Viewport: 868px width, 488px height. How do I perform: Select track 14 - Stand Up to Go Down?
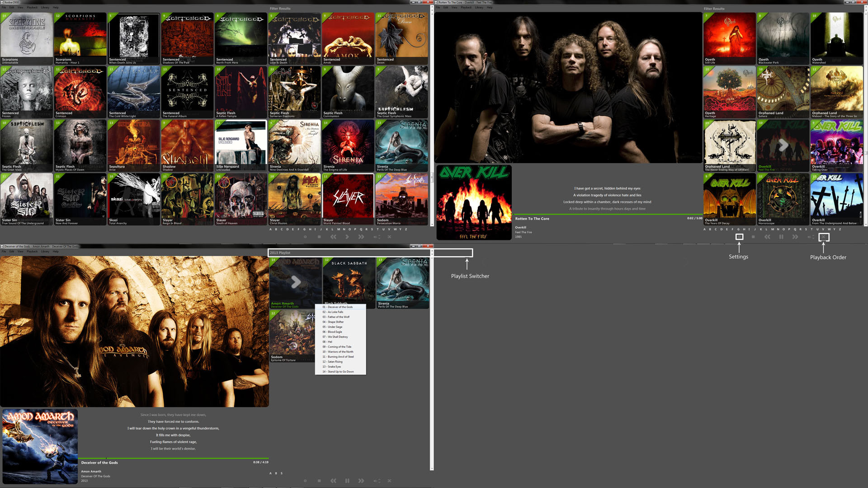[x=340, y=372]
